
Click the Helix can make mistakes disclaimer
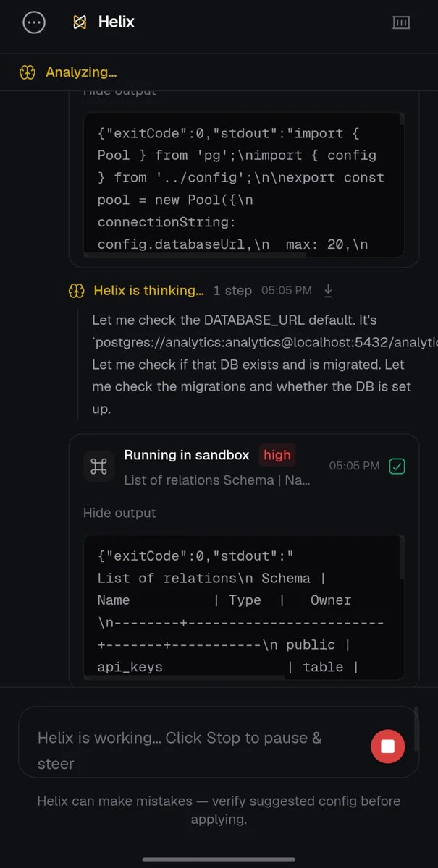pos(219,810)
